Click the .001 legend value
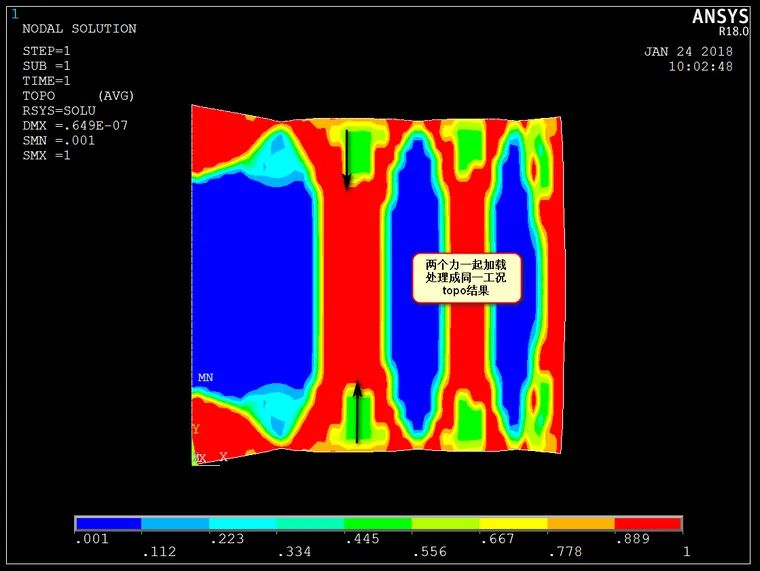This screenshot has height=571, width=760. pyautogui.click(x=92, y=539)
